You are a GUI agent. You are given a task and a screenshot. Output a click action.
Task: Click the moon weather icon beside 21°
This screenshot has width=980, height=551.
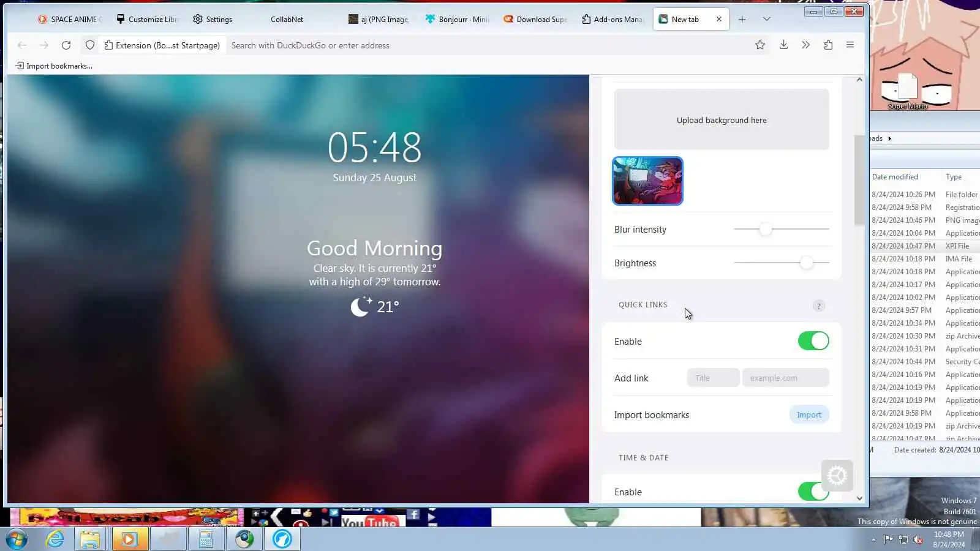coord(361,305)
